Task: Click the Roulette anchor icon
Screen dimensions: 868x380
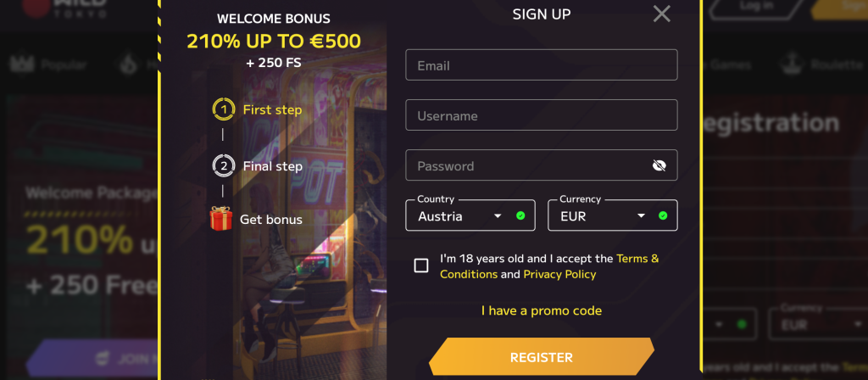Action: 792,64
